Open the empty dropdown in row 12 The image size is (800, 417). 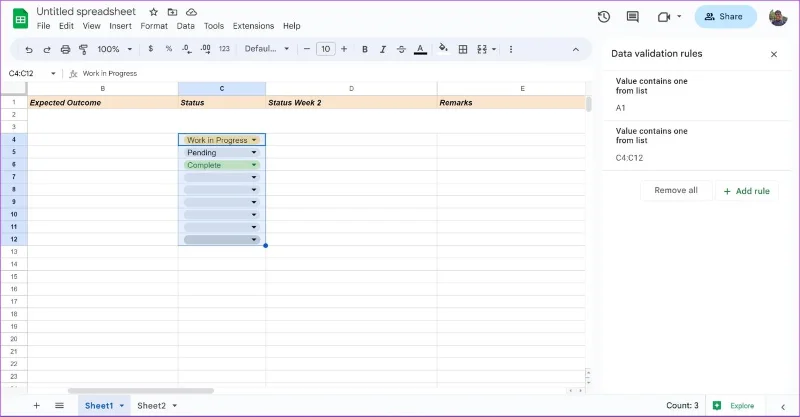[x=254, y=239]
